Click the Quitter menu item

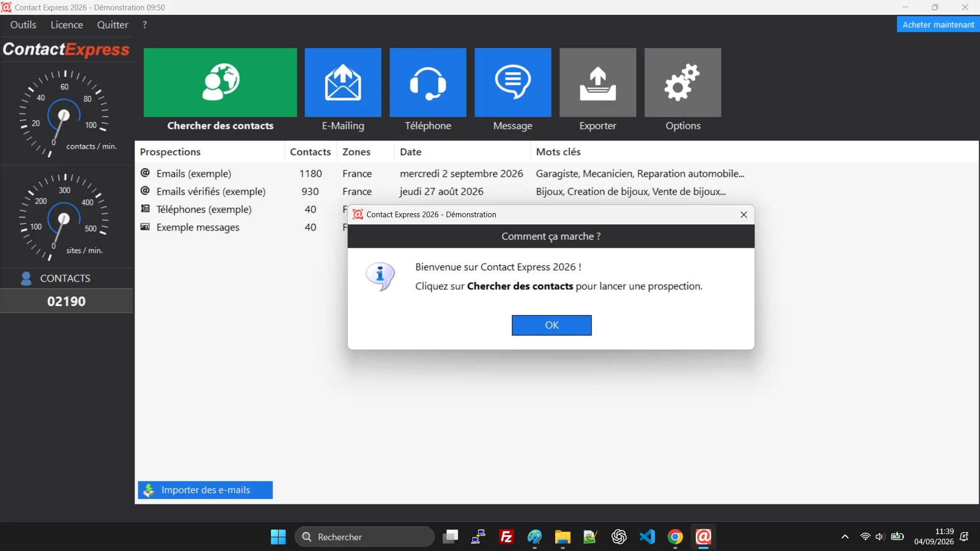[112, 25]
